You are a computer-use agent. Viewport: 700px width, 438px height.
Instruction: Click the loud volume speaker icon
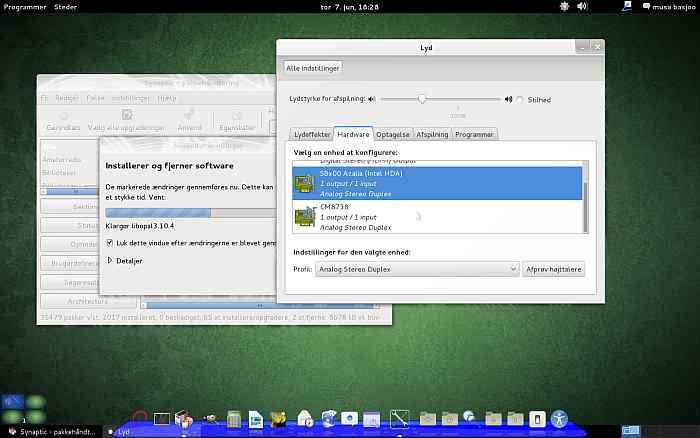tap(508, 99)
